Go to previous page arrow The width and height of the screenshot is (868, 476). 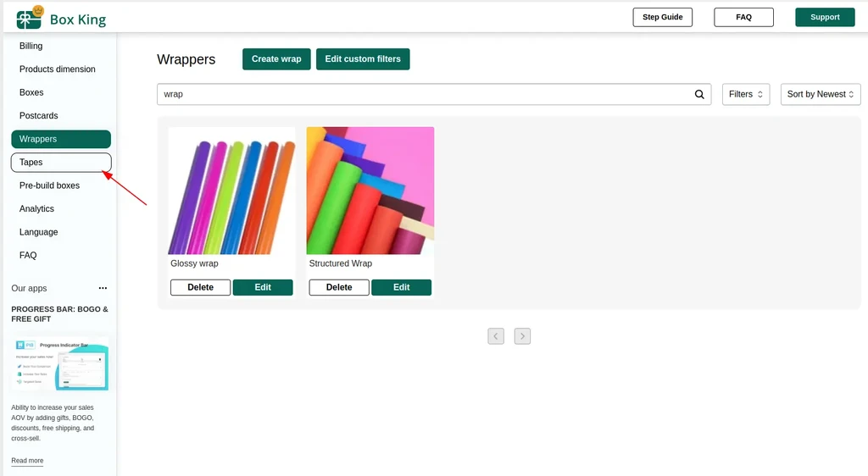tap(496, 336)
